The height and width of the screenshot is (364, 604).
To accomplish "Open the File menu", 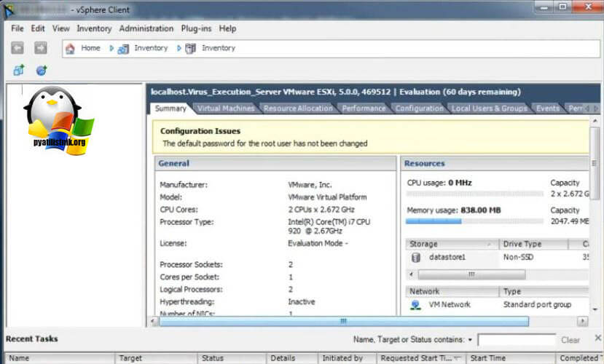I will click(17, 28).
